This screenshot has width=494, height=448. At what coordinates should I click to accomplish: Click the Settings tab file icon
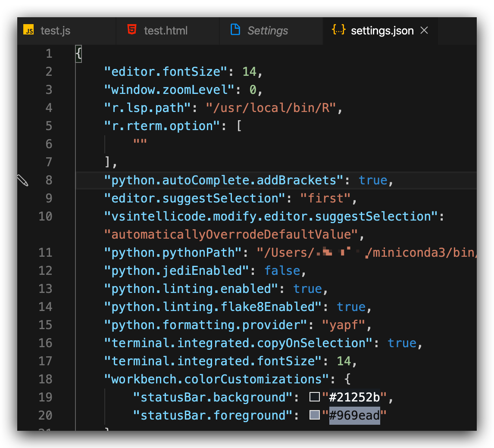tap(235, 30)
